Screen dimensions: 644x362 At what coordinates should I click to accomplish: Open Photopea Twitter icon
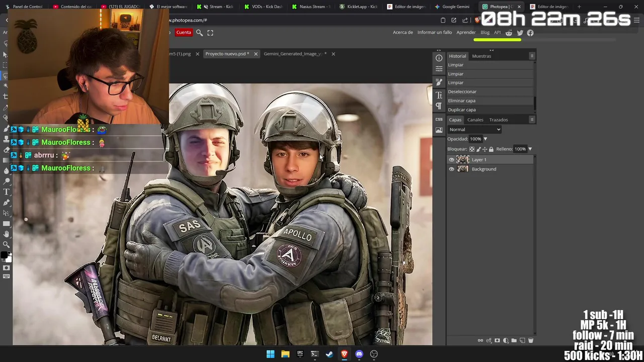[520, 33]
